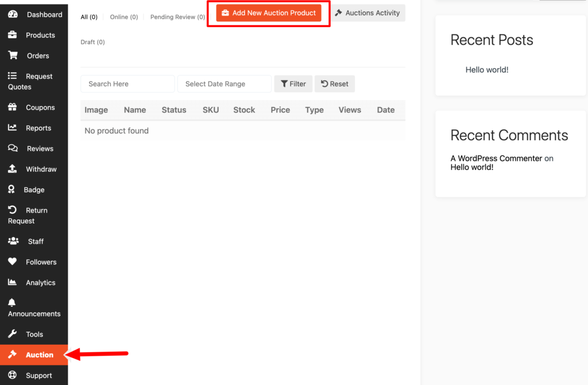Show Online (0) auction products
This screenshot has height=385, width=588.
pyautogui.click(x=124, y=17)
